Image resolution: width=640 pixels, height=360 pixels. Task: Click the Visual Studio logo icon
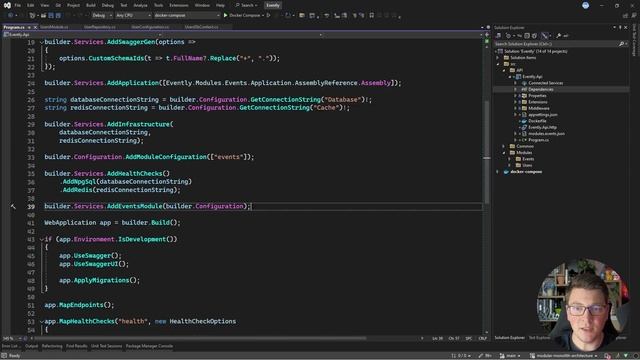[x=7, y=5]
